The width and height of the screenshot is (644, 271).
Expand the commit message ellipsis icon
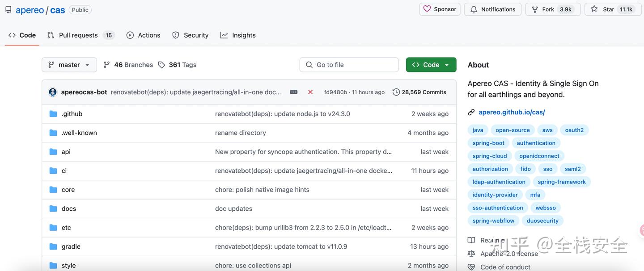click(x=294, y=92)
